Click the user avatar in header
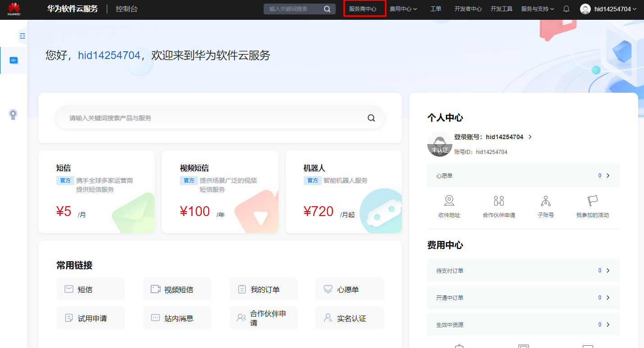 click(x=585, y=9)
